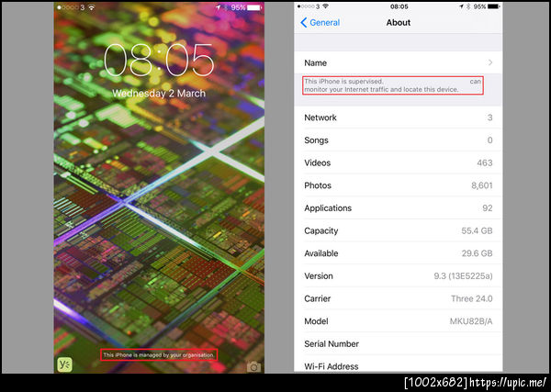
Task: Tap the signal dots in About status bar
Action: [x=306, y=6]
